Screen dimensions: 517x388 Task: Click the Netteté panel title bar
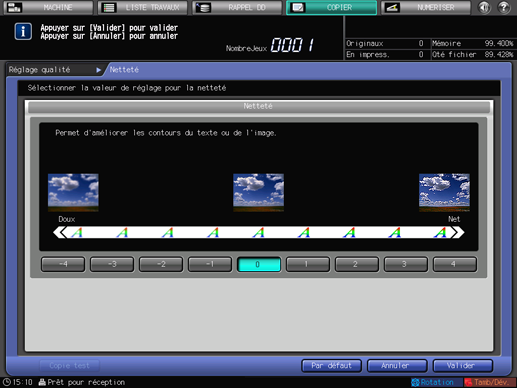(259, 106)
